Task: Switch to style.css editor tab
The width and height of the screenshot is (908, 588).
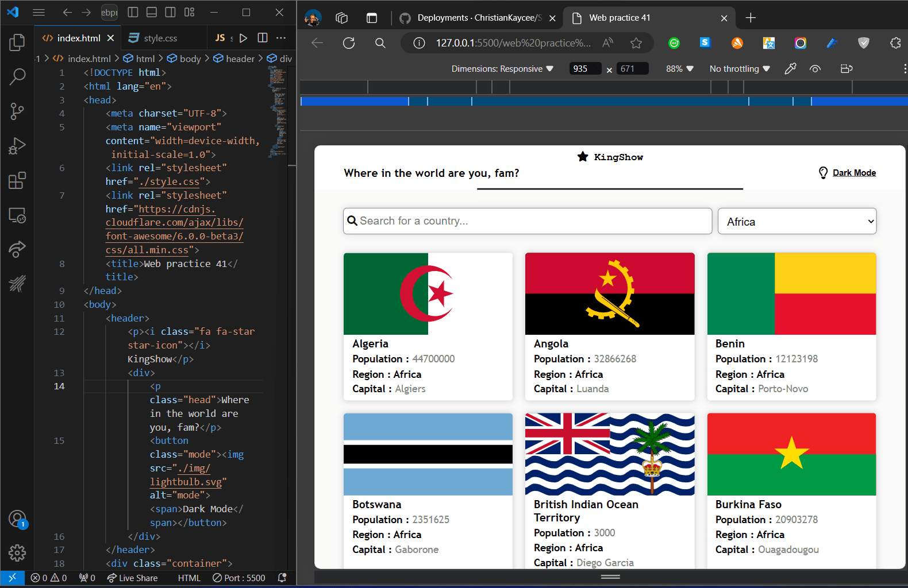Action: point(160,38)
